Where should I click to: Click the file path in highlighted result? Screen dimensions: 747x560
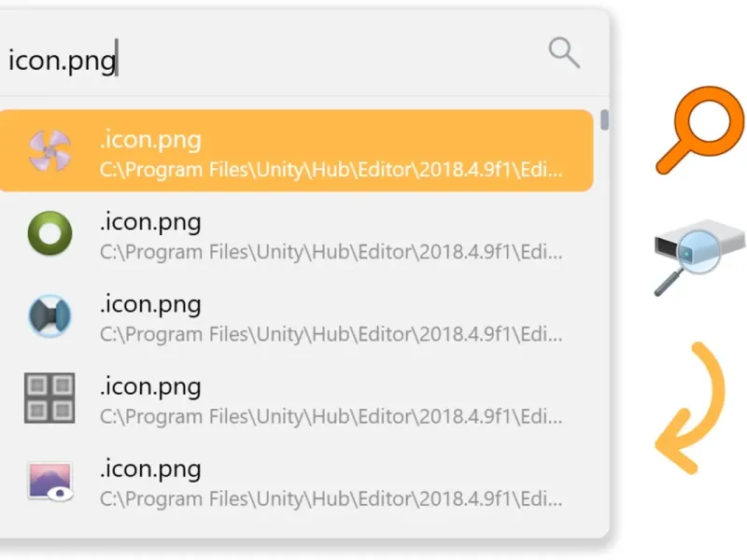pyautogui.click(x=331, y=170)
